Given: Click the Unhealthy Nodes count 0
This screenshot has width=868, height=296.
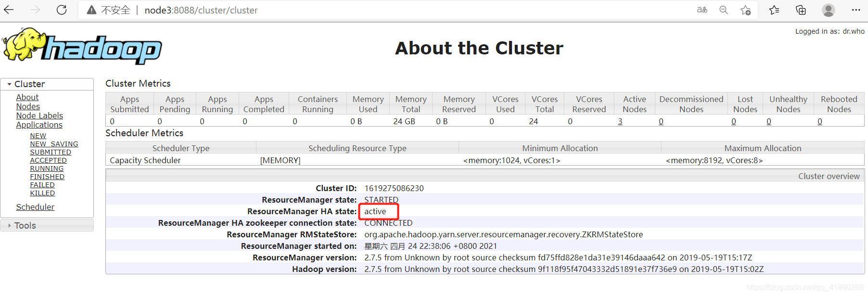Looking at the screenshot, I should [x=769, y=121].
